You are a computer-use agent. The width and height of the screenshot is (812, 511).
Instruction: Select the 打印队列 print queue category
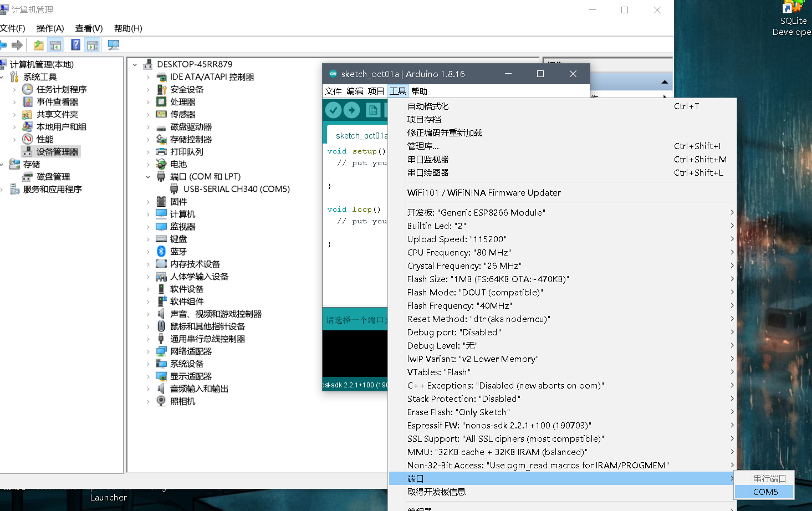[x=187, y=152]
